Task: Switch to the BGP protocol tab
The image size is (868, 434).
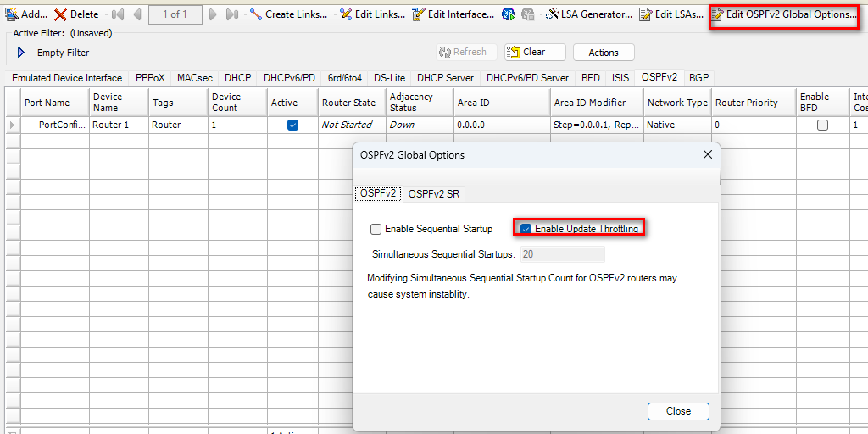Action: tap(698, 77)
